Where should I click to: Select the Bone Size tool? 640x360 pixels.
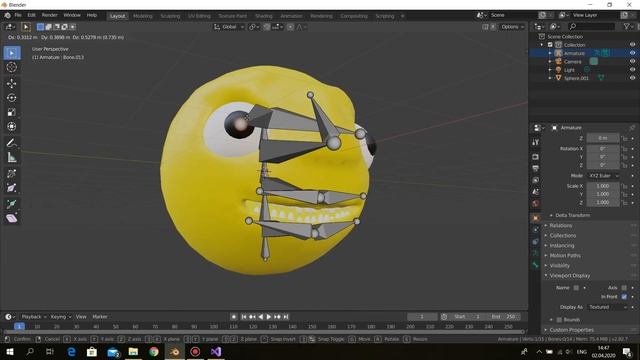[12, 188]
